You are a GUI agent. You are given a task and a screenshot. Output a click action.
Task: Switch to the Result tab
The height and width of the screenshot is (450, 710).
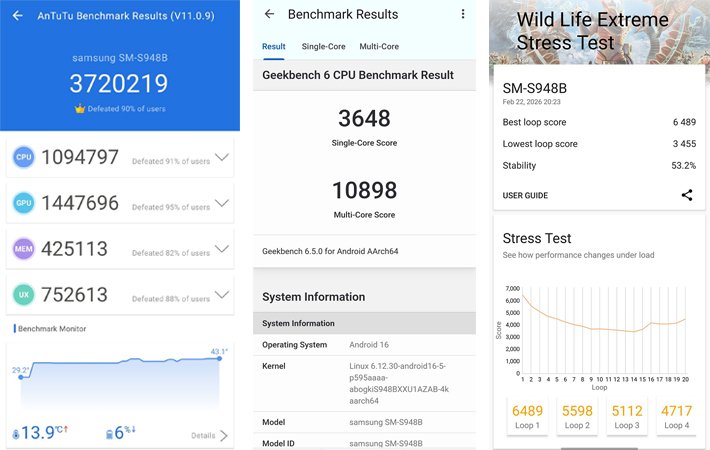pos(273,46)
